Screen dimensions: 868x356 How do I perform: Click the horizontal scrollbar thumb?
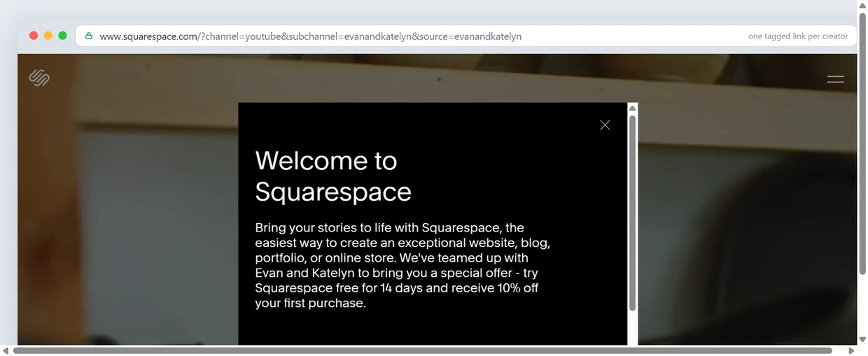pyautogui.click(x=423, y=350)
